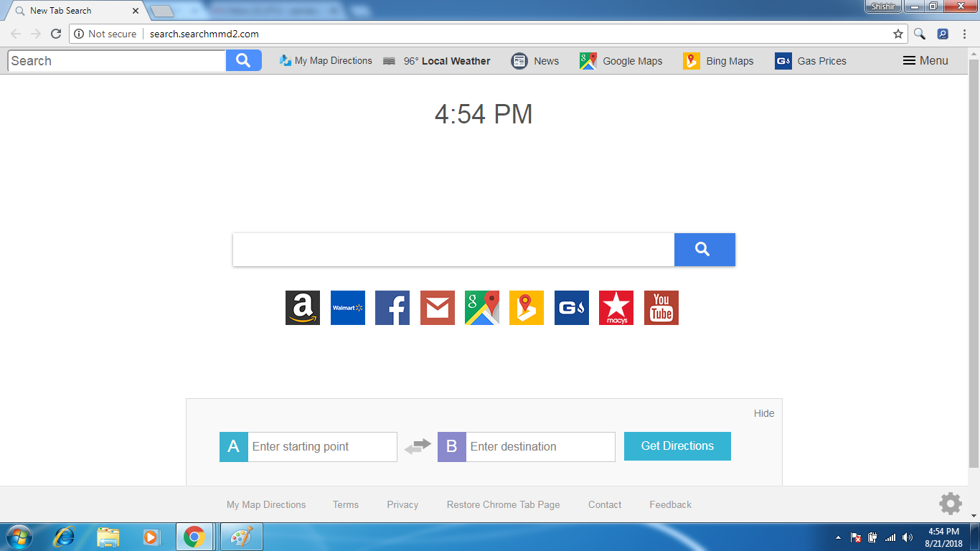Open the speaker volume control in the taskbar
This screenshot has height=551, width=980.
(x=905, y=537)
